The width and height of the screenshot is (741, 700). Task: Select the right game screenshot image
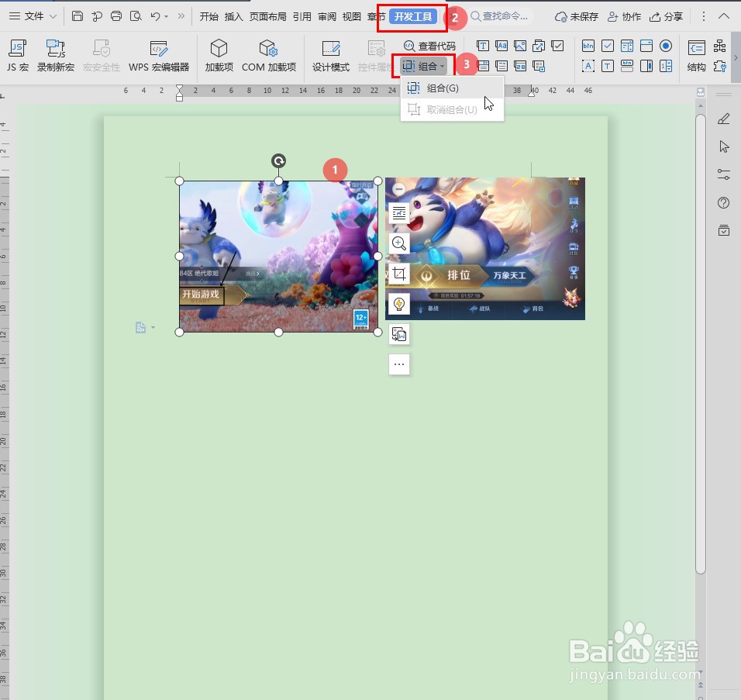[x=485, y=249]
